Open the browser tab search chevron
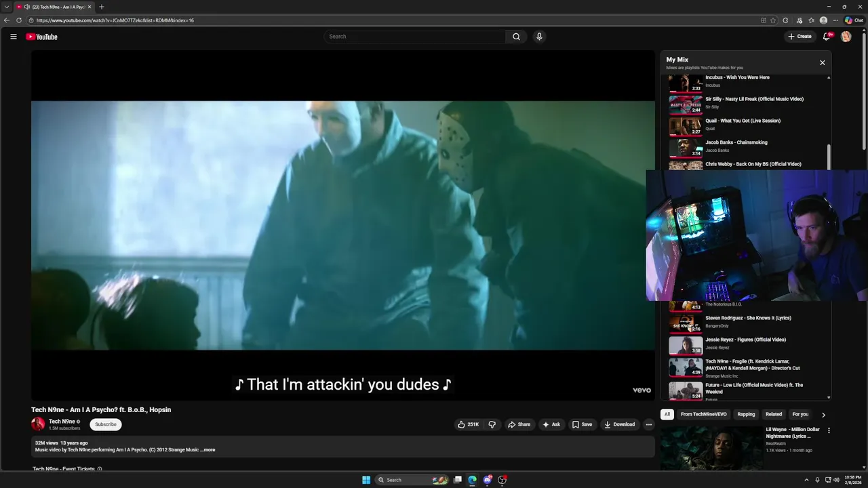Image resolution: width=868 pixels, height=488 pixels. 7,7
